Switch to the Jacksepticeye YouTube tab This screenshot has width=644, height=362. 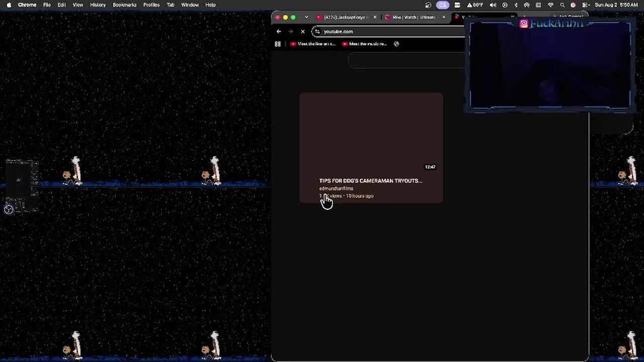[346, 18]
